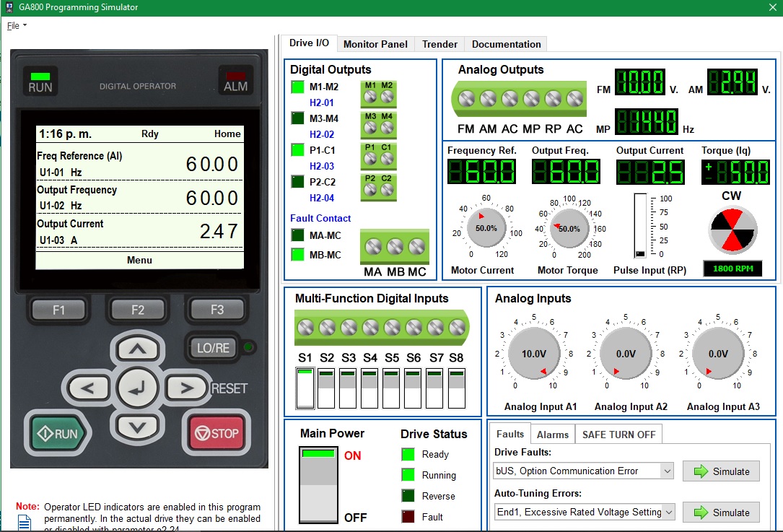Toggle the S5 digital input switch
This screenshot has width=783, height=532.
(x=391, y=388)
